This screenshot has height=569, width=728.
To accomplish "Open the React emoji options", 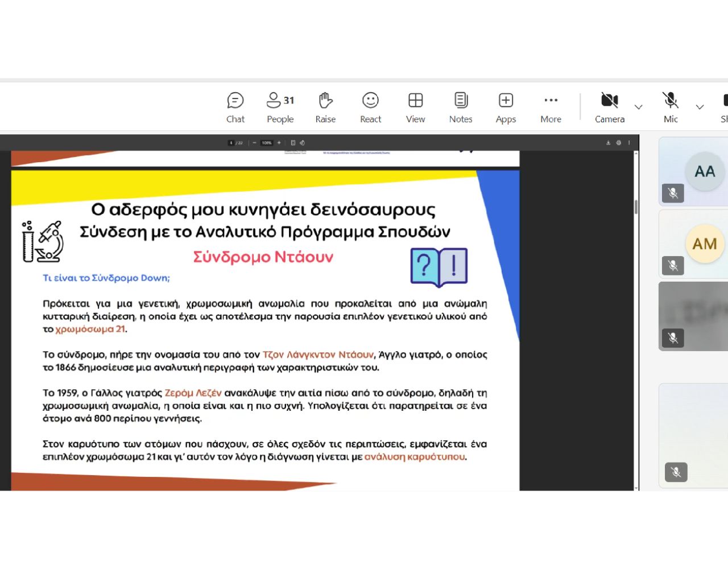I will click(x=371, y=107).
